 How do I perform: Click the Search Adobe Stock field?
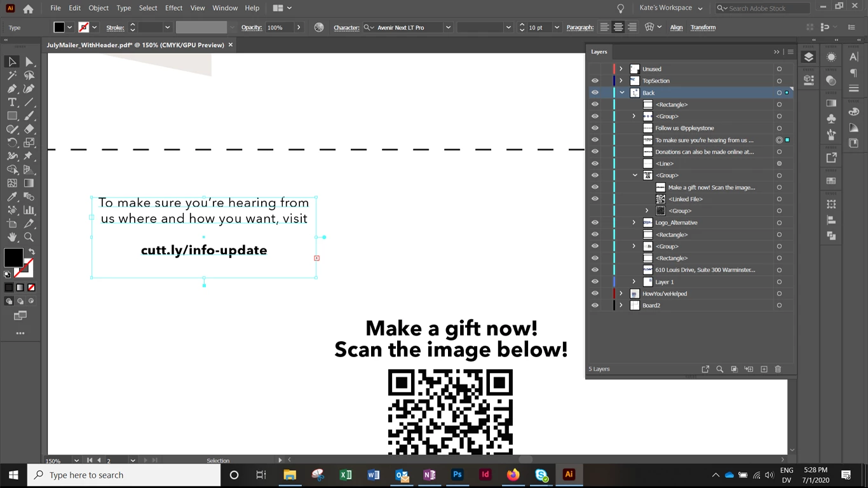[763, 8]
